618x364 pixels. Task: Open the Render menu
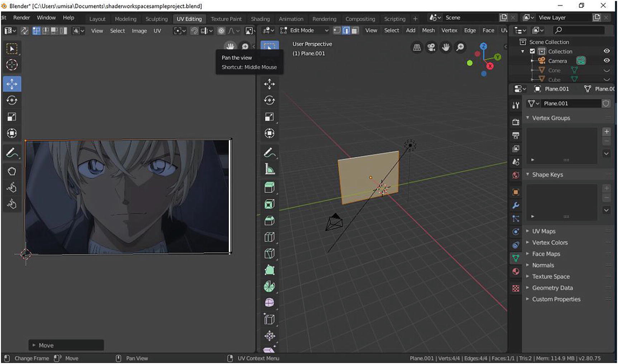coord(21,18)
